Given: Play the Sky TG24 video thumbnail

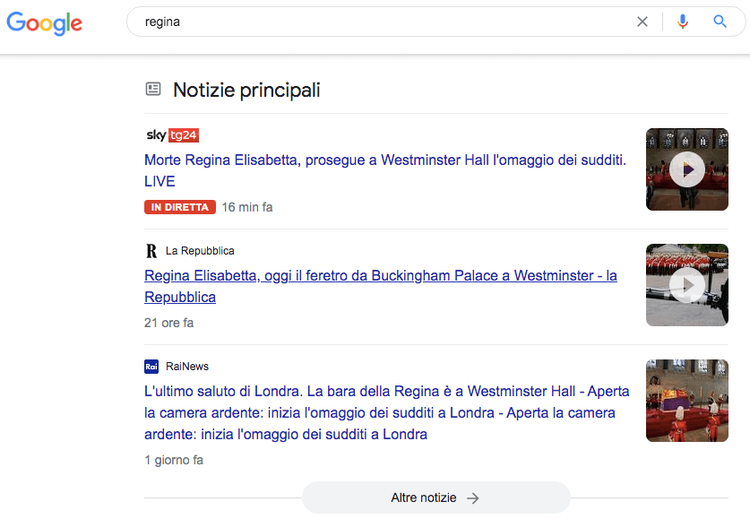Looking at the screenshot, I should click(687, 169).
